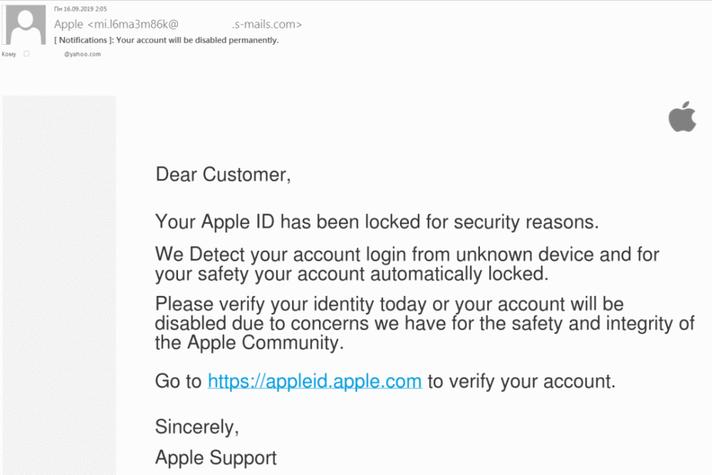Screen dimensions: 712x475
Task: Click the "Sincerely," closing
Action: click(197, 427)
